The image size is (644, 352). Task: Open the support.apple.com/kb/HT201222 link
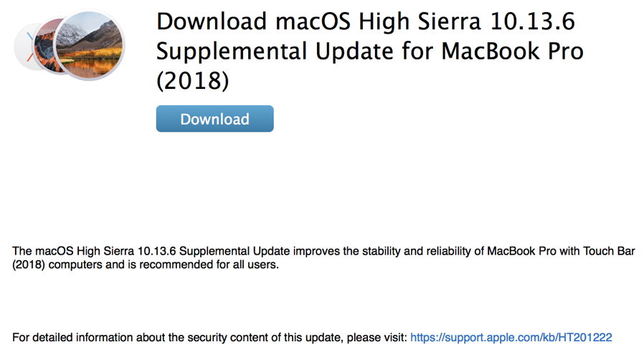(x=511, y=336)
